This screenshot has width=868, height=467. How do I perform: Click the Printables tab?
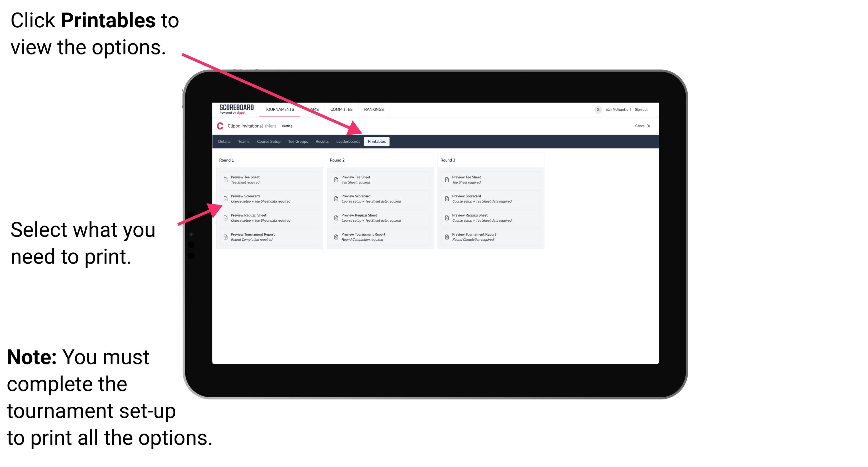(x=377, y=142)
